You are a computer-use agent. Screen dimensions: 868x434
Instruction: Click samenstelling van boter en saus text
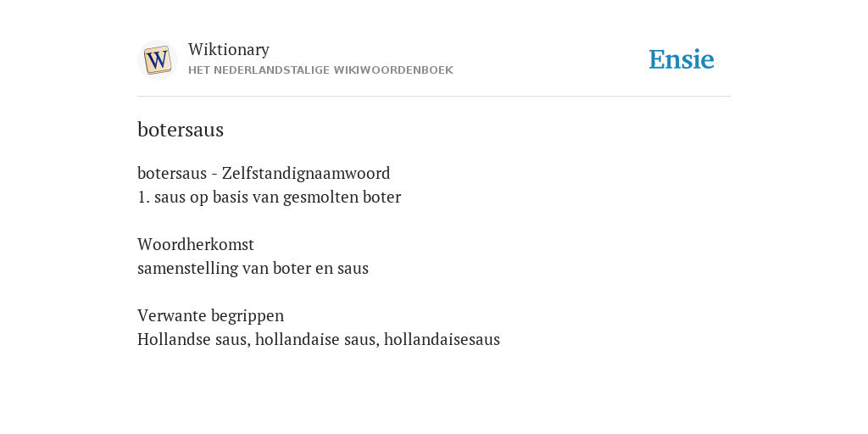pyautogui.click(x=253, y=269)
